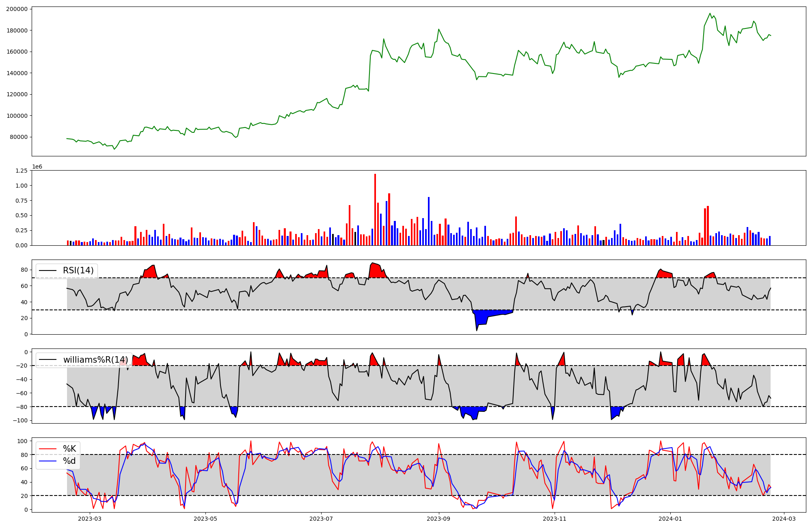Click the 2024-03 x-axis date label
The width and height of the screenshot is (812, 528).
coord(784,519)
